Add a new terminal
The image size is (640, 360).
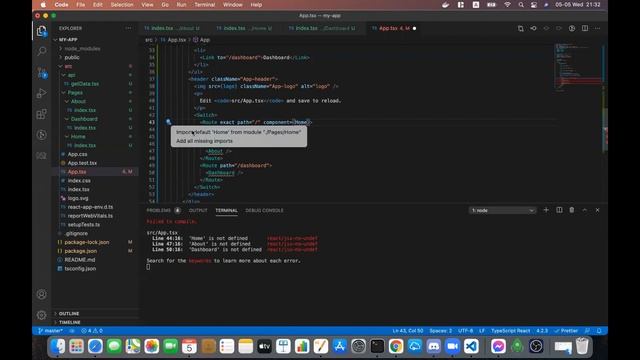(546, 210)
